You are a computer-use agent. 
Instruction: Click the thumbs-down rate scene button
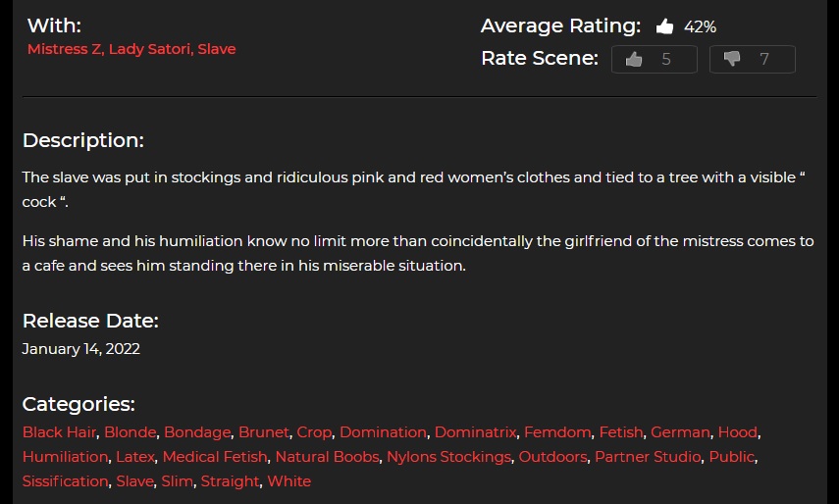(753, 59)
